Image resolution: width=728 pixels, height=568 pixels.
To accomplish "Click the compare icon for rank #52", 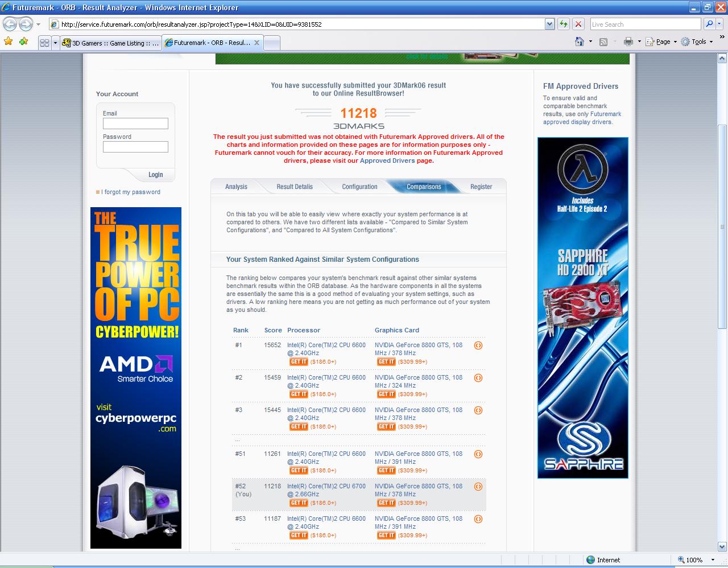I will tap(478, 487).
